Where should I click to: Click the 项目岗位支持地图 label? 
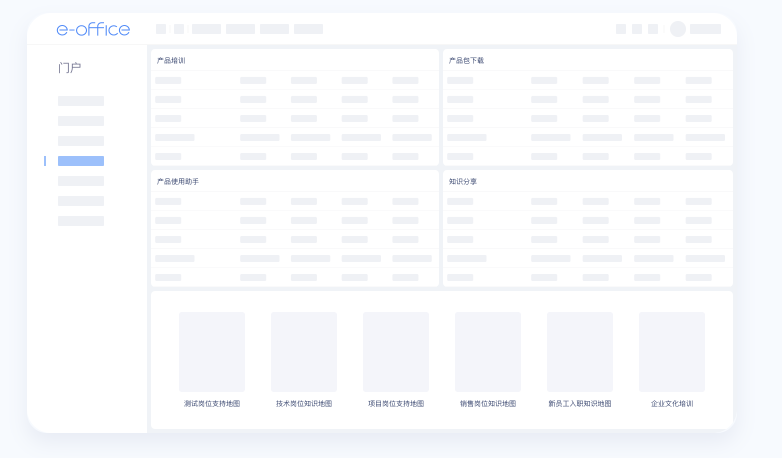(396, 404)
